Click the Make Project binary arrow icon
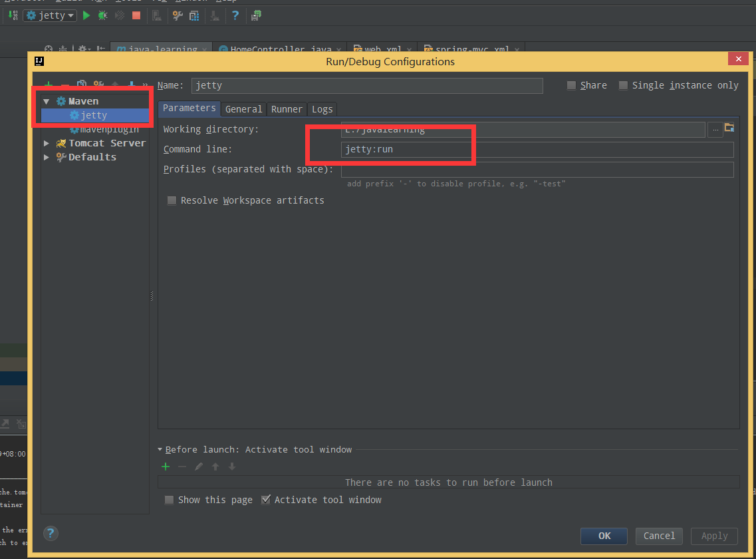This screenshot has height=559, width=756. [x=13, y=15]
